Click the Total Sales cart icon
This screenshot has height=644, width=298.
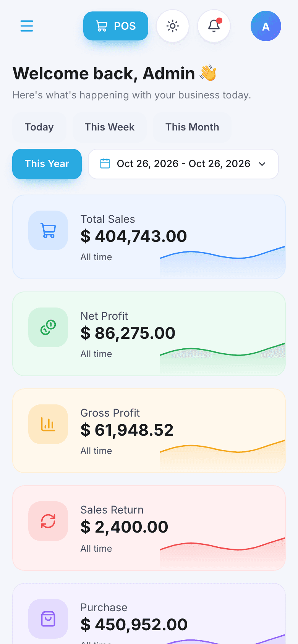coord(48,230)
